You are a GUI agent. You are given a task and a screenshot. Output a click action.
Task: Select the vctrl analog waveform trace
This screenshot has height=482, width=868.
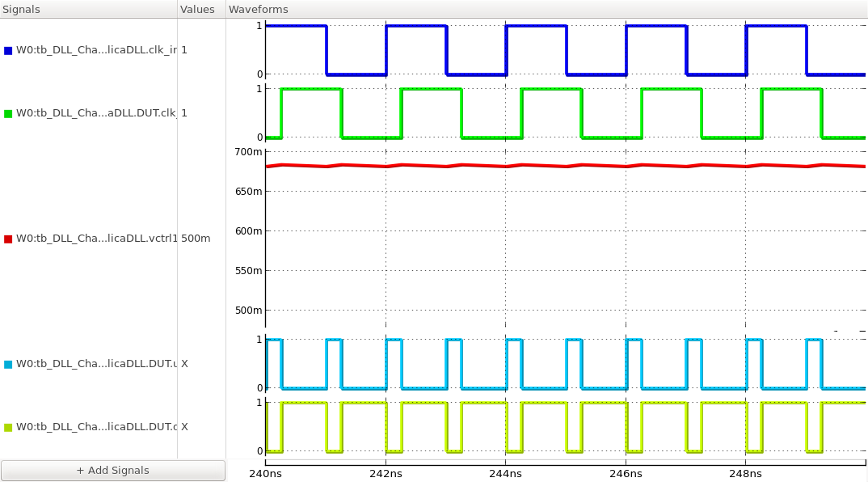click(x=485, y=166)
